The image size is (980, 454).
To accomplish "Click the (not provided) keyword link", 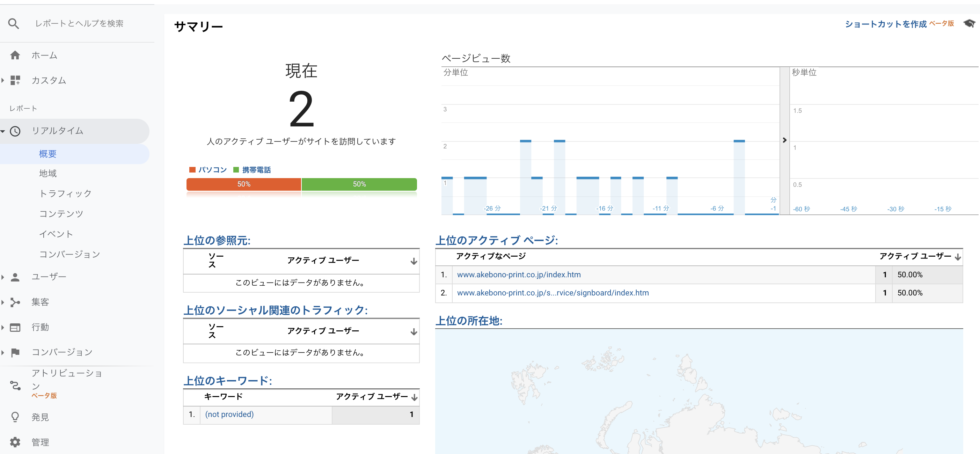I will (229, 414).
